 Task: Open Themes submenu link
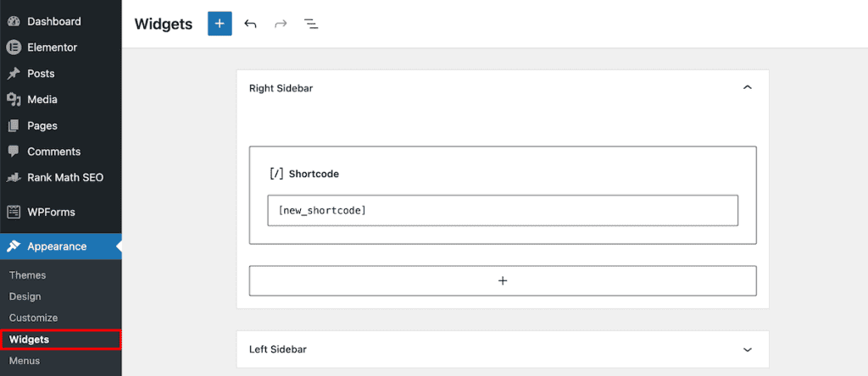click(x=28, y=275)
